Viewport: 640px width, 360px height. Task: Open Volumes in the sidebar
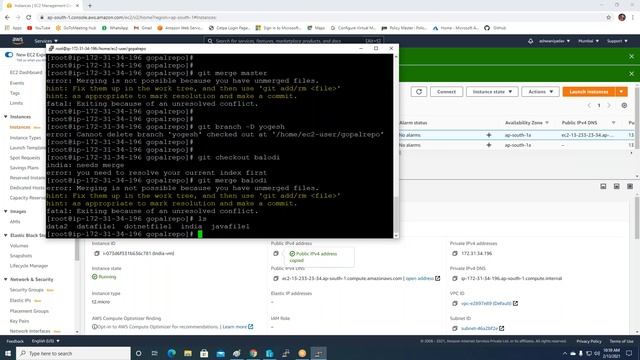pyautogui.click(x=19, y=246)
